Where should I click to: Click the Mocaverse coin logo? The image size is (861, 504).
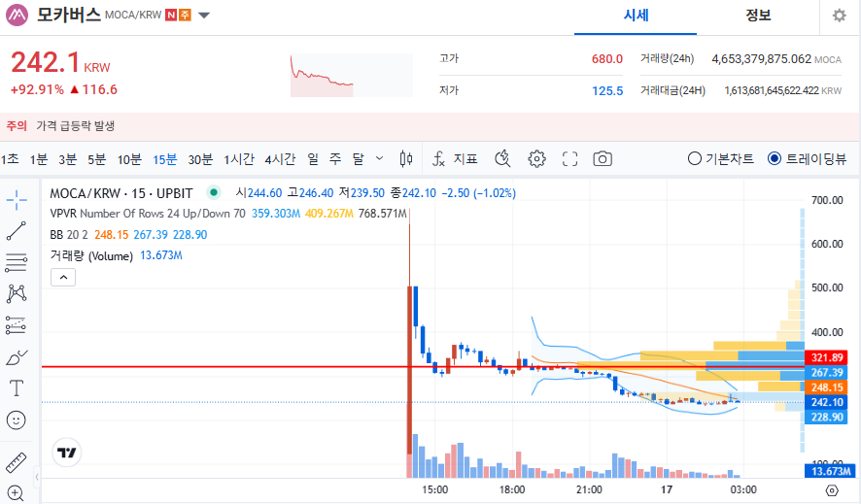17,16
